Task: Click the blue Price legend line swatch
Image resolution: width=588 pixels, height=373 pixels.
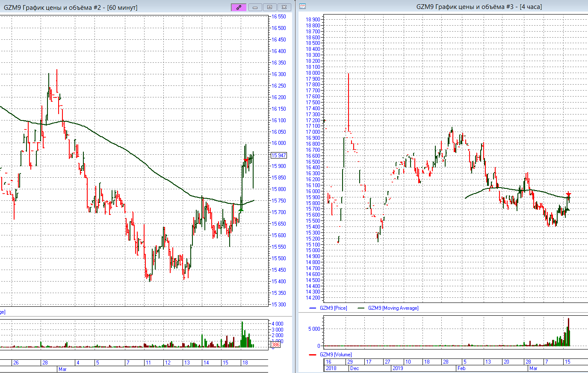Action: [313, 308]
